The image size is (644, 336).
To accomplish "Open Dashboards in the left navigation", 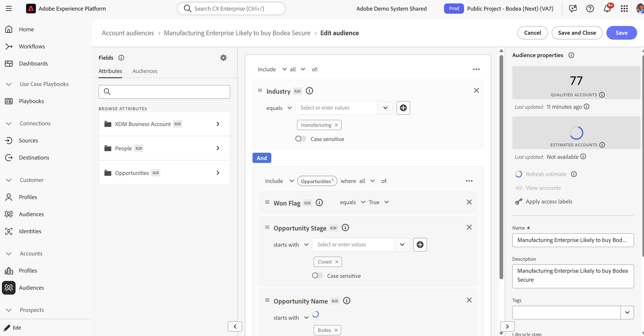I will [33, 63].
